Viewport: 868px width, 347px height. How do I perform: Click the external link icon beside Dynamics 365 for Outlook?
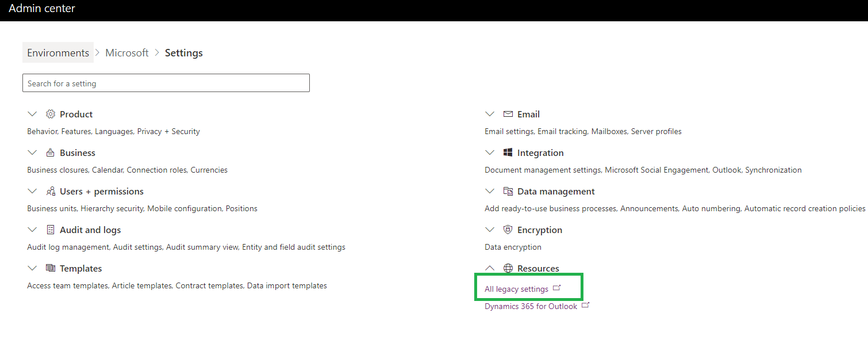tap(585, 305)
